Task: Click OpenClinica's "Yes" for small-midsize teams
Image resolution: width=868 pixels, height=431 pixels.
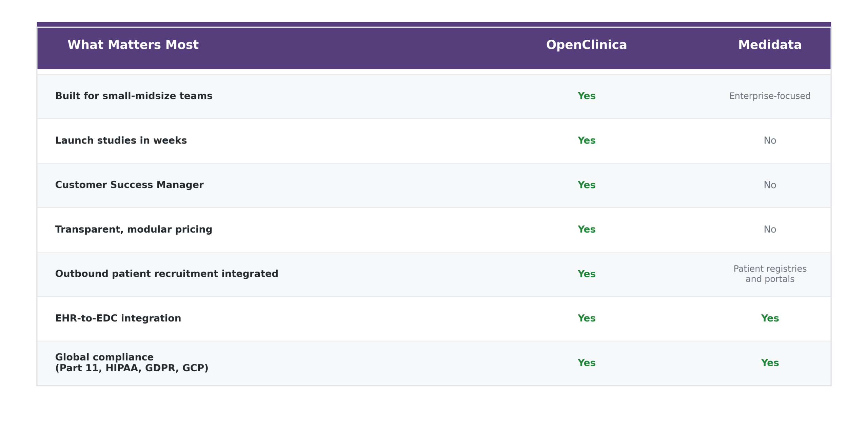Action: coord(586,96)
